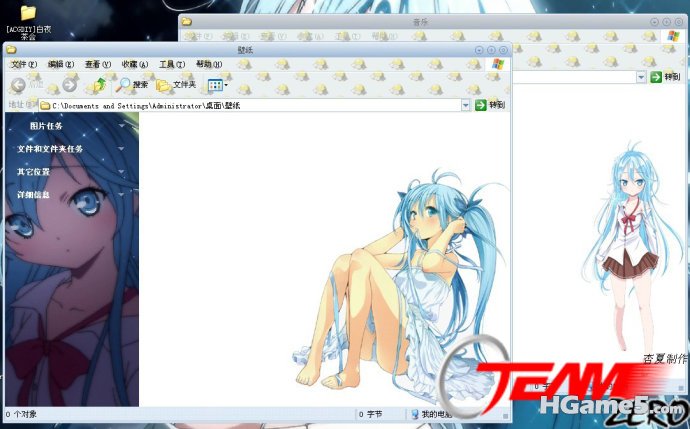Open the 帮助 menu
690x429 pixels.
click(x=209, y=64)
